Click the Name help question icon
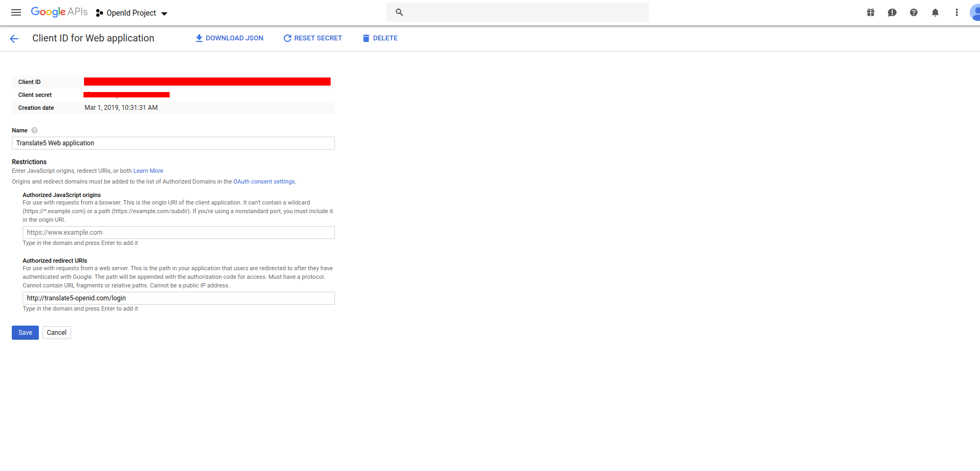Image resolution: width=980 pixels, height=471 pixels. click(34, 130)
